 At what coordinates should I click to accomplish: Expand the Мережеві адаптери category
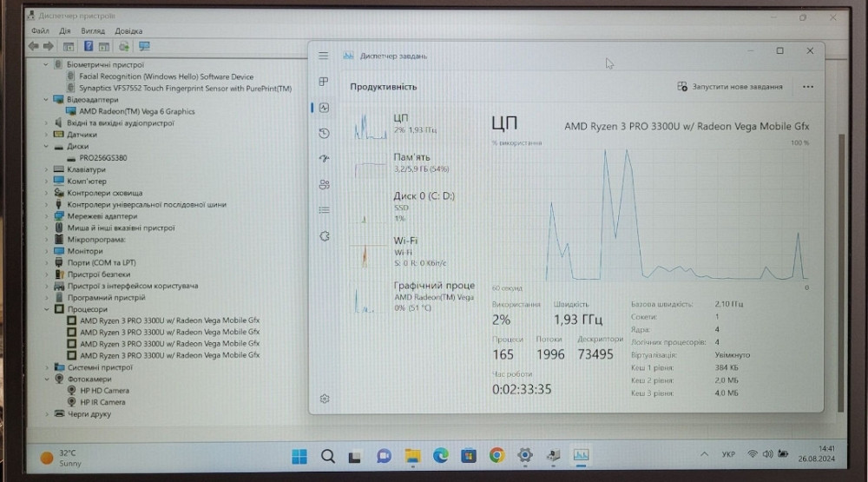[46, 216]
